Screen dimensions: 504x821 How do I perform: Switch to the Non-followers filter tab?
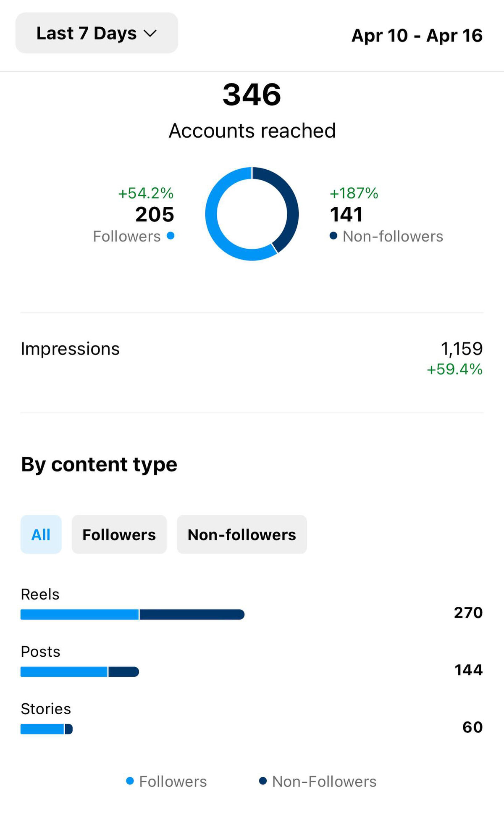point(242,534)
